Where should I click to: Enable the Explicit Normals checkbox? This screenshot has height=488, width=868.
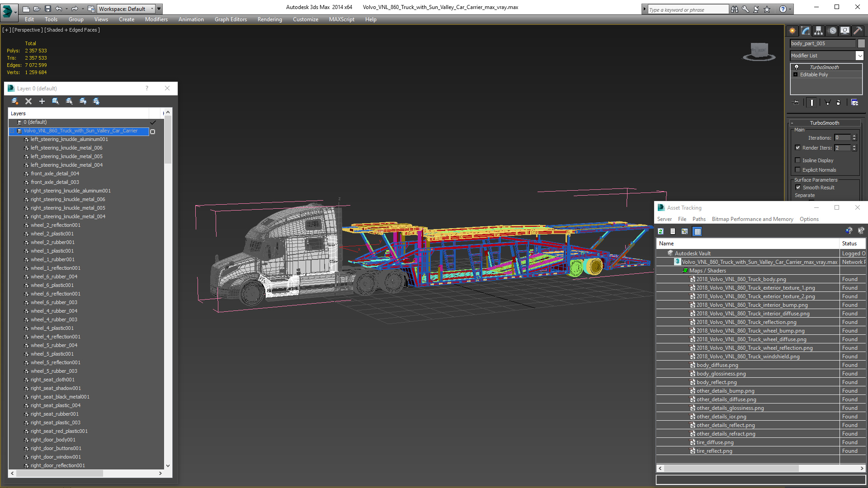pos(798,169)
